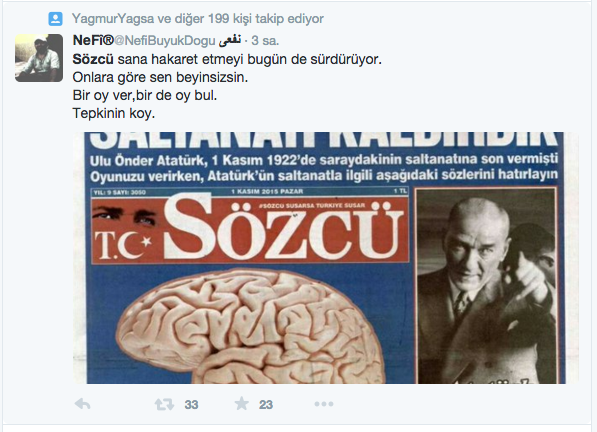
Task: Click the 'Onlara göre sen beyinsizsin.' tweet line
Action: point(160,77)
